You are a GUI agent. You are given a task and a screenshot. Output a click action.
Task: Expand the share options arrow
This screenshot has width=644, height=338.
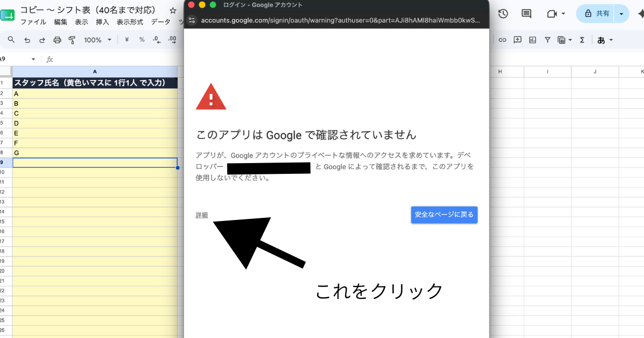pos(622,14)
